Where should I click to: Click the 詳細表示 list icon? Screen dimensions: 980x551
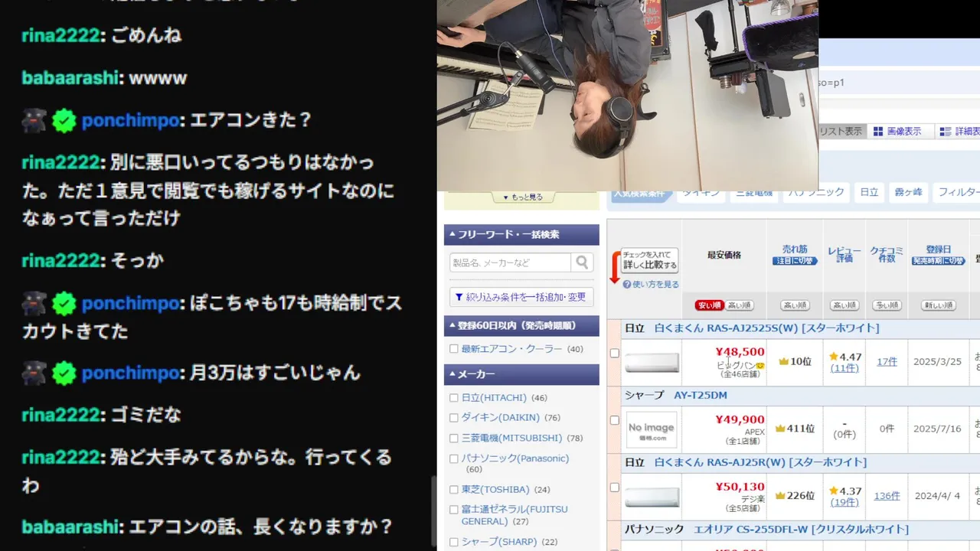946,132
